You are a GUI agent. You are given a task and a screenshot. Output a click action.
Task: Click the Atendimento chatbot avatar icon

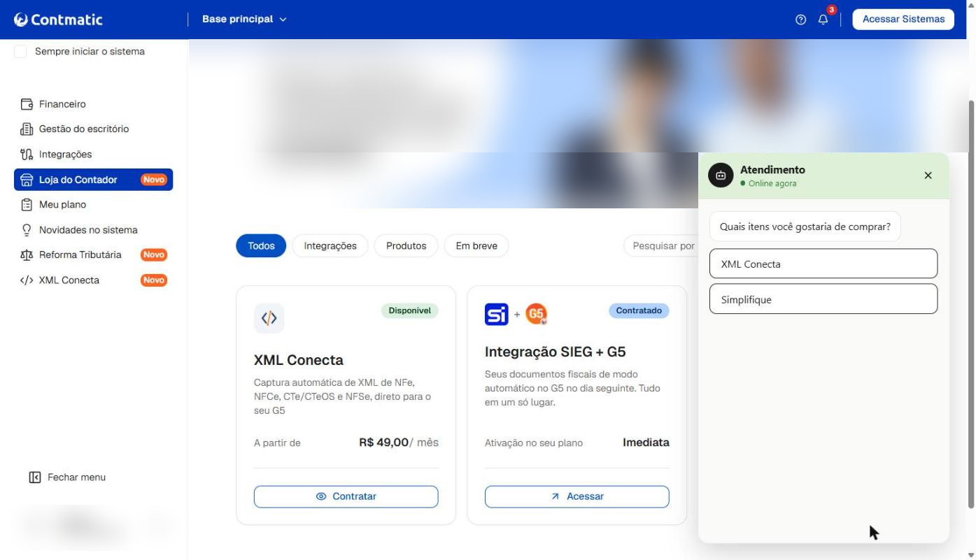[721, 175]
